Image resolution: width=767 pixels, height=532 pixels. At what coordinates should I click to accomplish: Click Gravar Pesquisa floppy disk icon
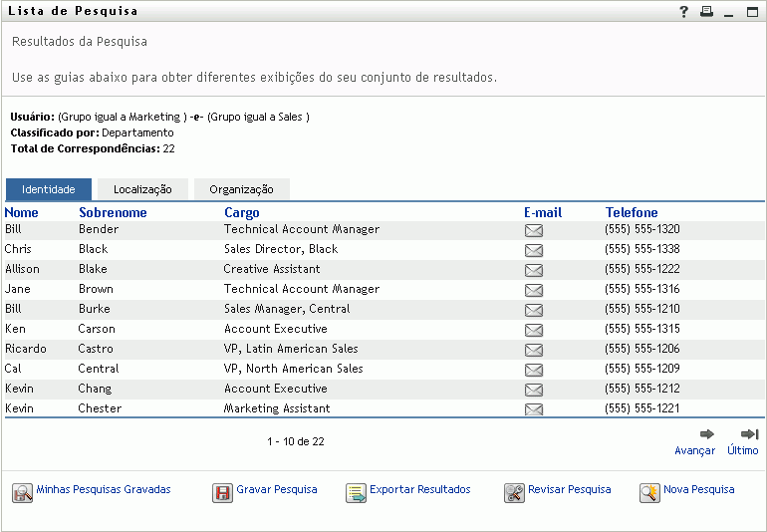tap(222, 492)
